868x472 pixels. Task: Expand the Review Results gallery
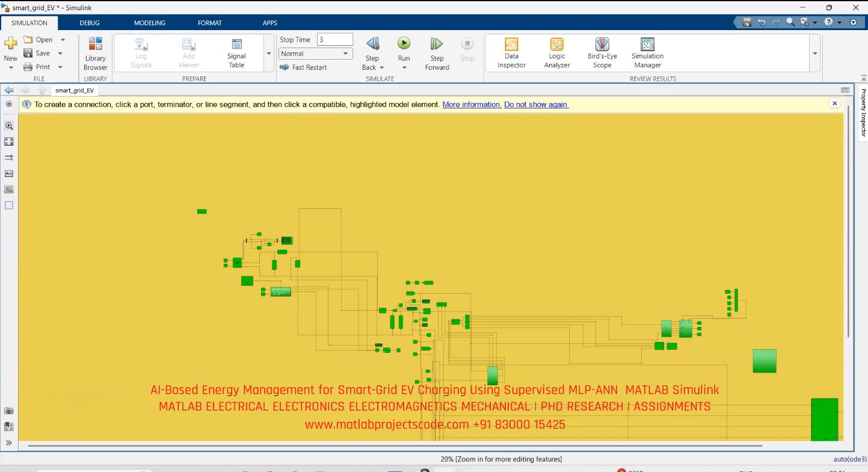[815, 54]
